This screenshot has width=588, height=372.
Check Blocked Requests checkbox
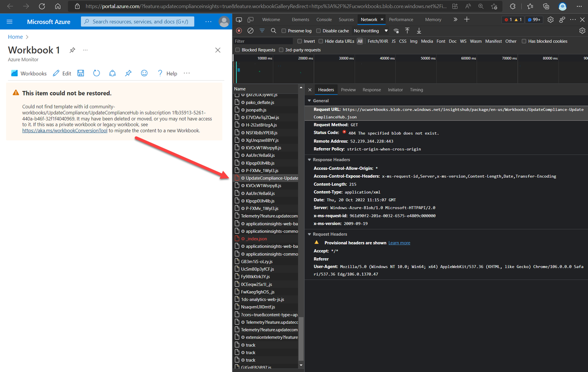[x=238, y=50]
